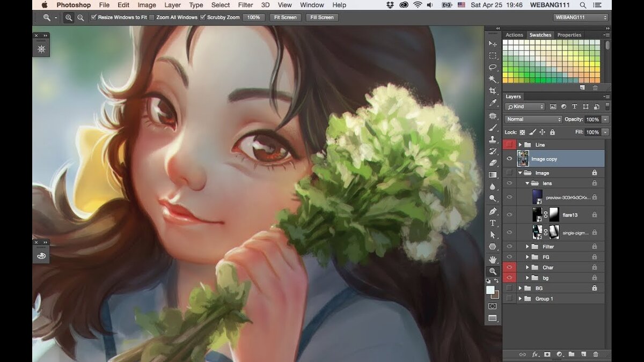Screen dimensions: 644x362
Task: Toggle Resize Windows to Fit checkbox
Action: 94,17
